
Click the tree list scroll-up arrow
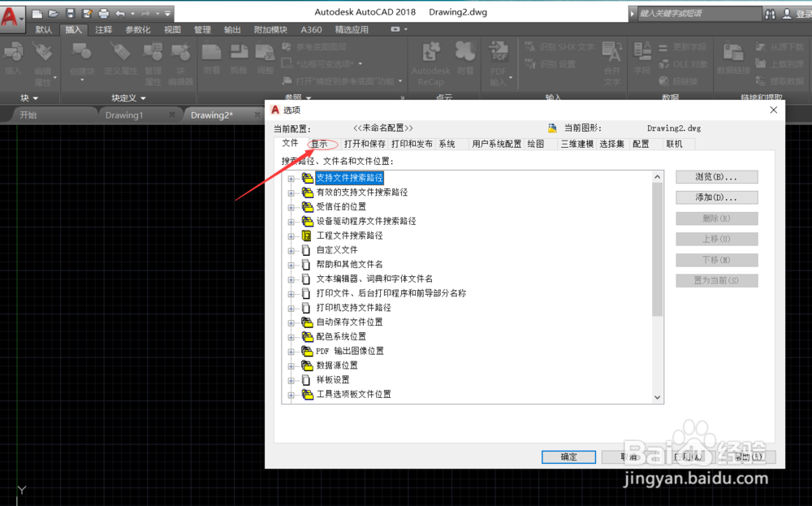point(657,177)
